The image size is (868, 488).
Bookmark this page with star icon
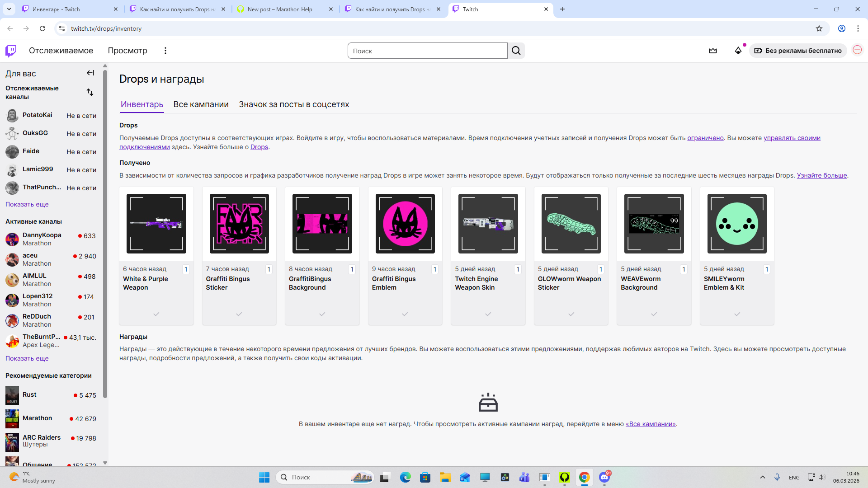819,28
